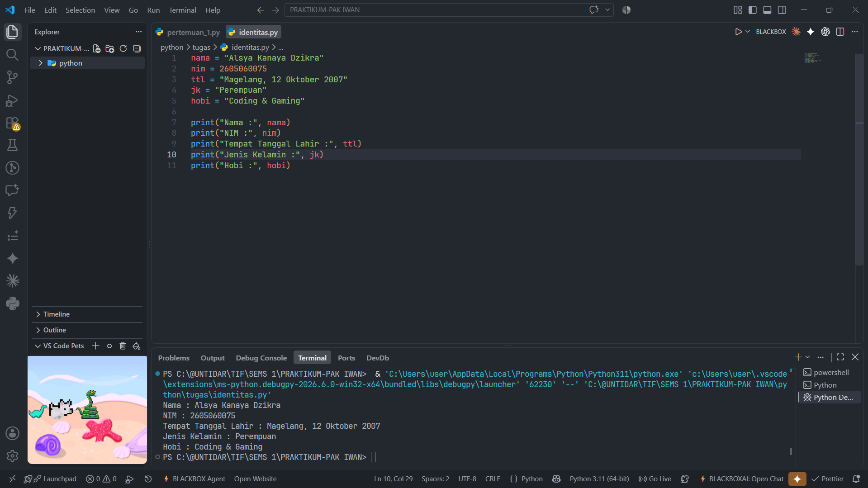
Task: Open the Testing flask view
Action: pos(12,145)
